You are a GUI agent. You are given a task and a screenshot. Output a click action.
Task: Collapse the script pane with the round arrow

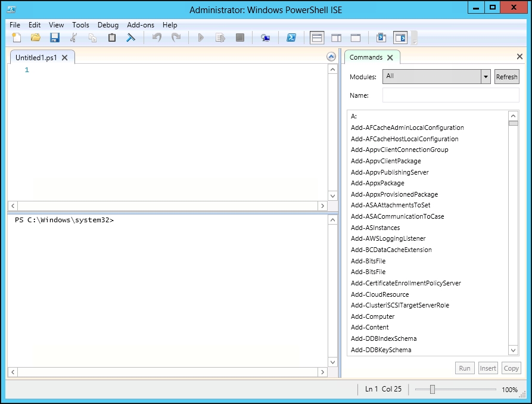(331, 57)
